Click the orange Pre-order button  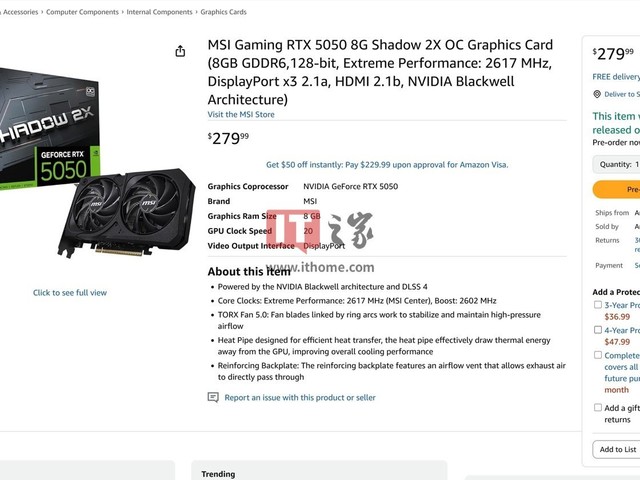(x=616, y=189)
